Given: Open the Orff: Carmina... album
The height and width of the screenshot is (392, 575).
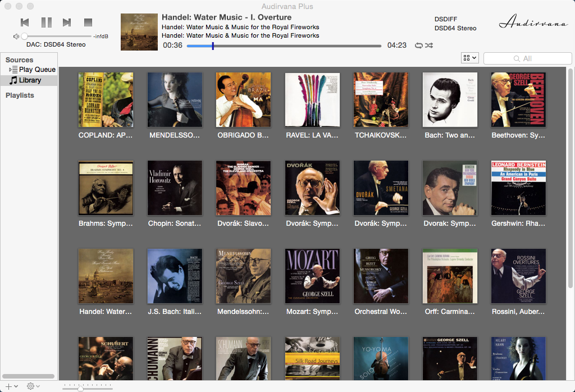Looking at the screenshot, I should [450, 276].
